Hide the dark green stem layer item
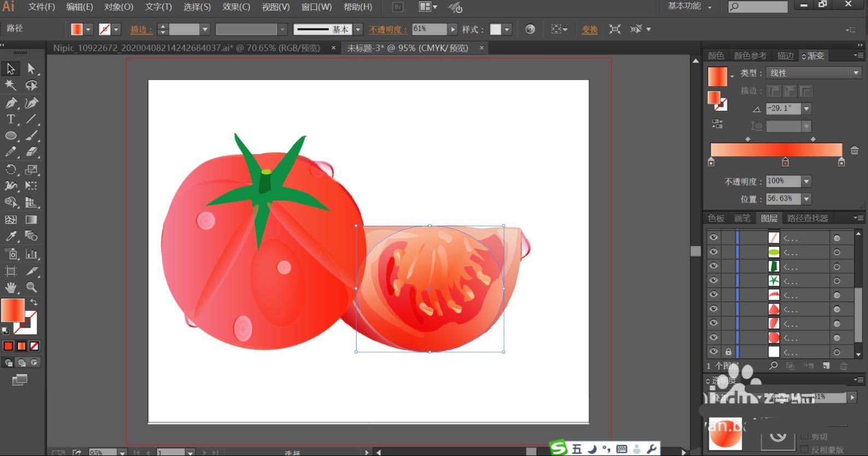This screenshot has width=868, height=456. (x=713, y=266)
